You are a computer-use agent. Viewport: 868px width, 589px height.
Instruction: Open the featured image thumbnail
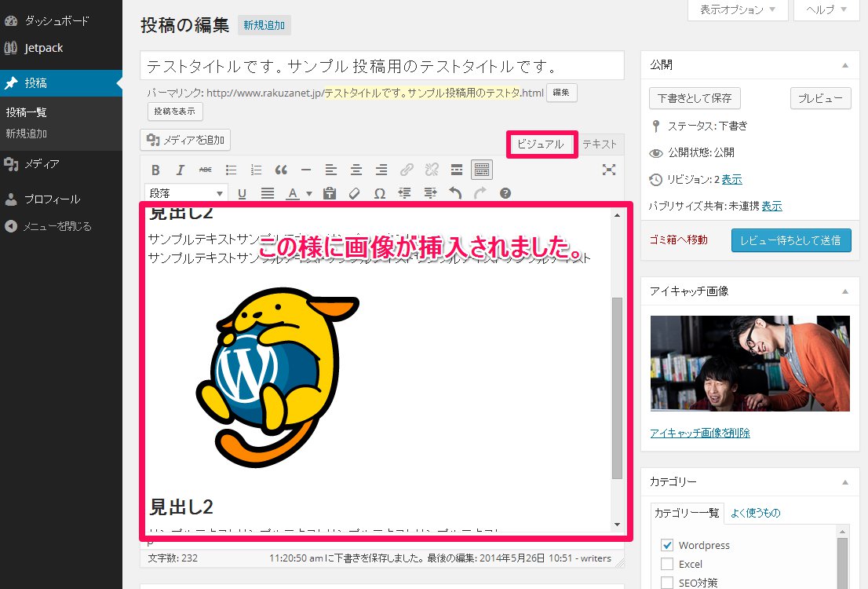pos(750,364)
